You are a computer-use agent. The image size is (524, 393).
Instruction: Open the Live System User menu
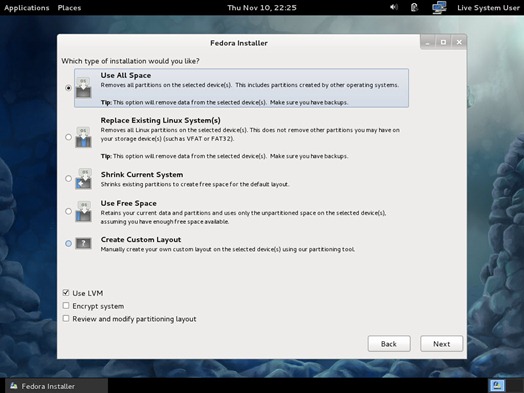tap(488, 8)
